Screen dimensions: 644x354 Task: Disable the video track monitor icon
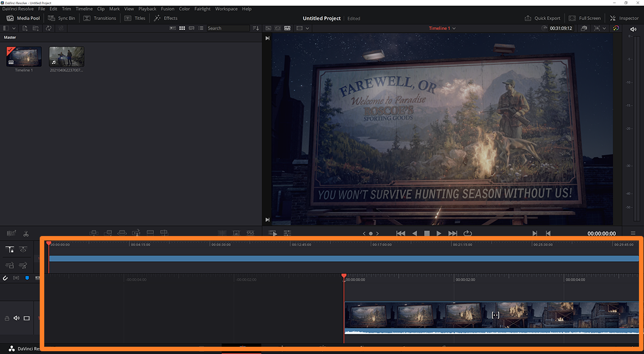pyautogui.click(x=27, y=318)
